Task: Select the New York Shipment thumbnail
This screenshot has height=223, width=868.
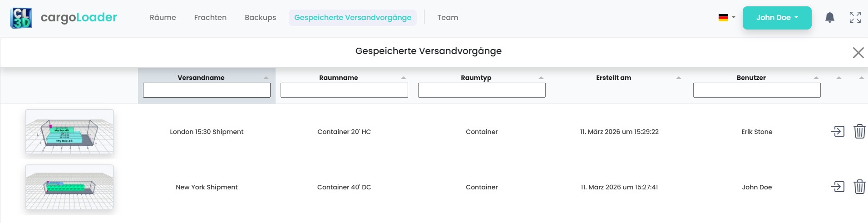Action: (69, 187)
